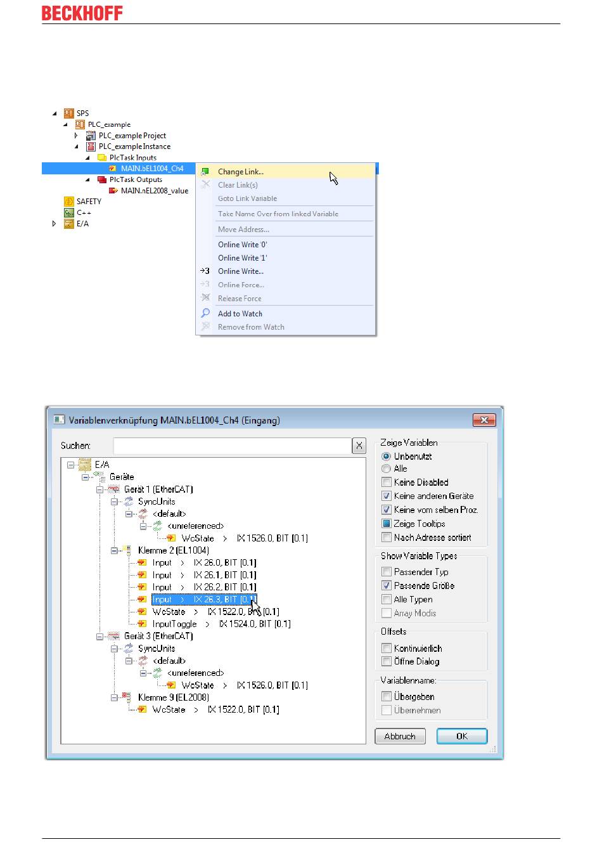Click the Klemme 9 (EL2008) terminal icon
This screenshot has height=868, width=602.
pyautogui.click(x=128, y=697)
